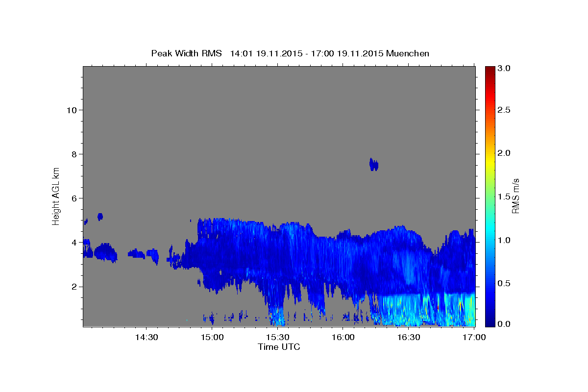
Task: Click the height tick label 4
Action: click(x=74, y=242)
